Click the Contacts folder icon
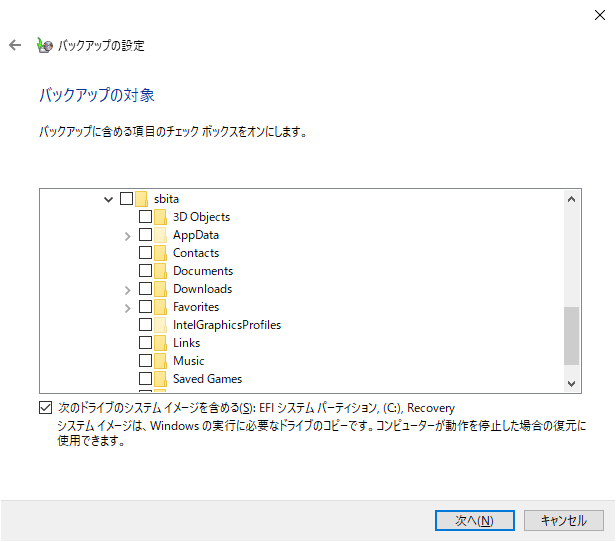Viewport: 616px width, 542px height. [160, 253]
